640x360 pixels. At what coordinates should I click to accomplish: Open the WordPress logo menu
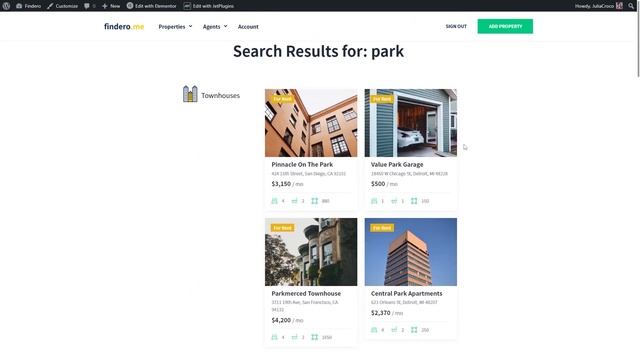(6, 6)
